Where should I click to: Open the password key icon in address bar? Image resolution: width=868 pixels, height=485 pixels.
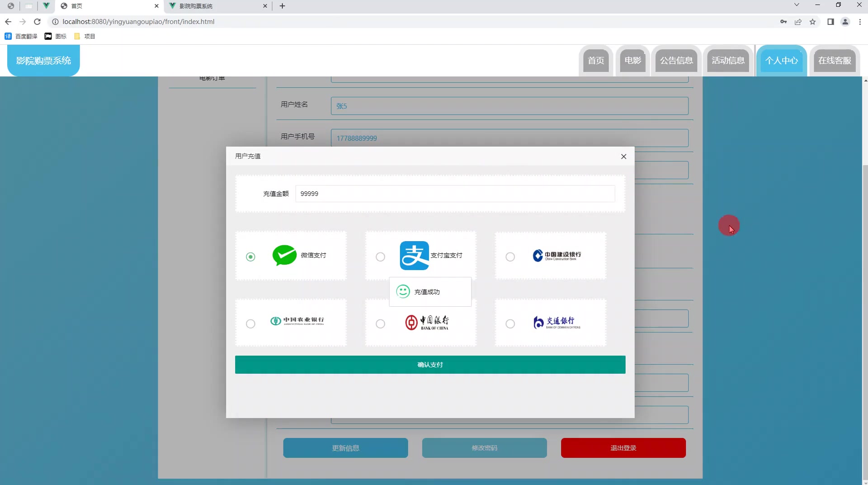783,22
